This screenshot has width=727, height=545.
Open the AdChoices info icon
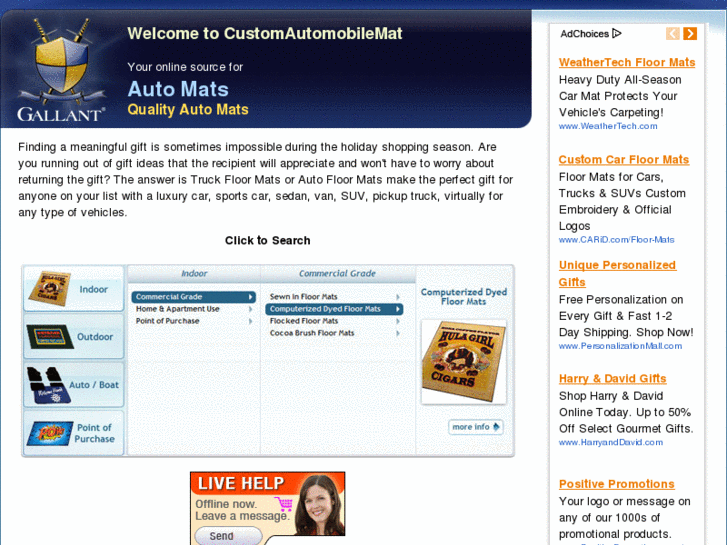(x=617, y=33)
